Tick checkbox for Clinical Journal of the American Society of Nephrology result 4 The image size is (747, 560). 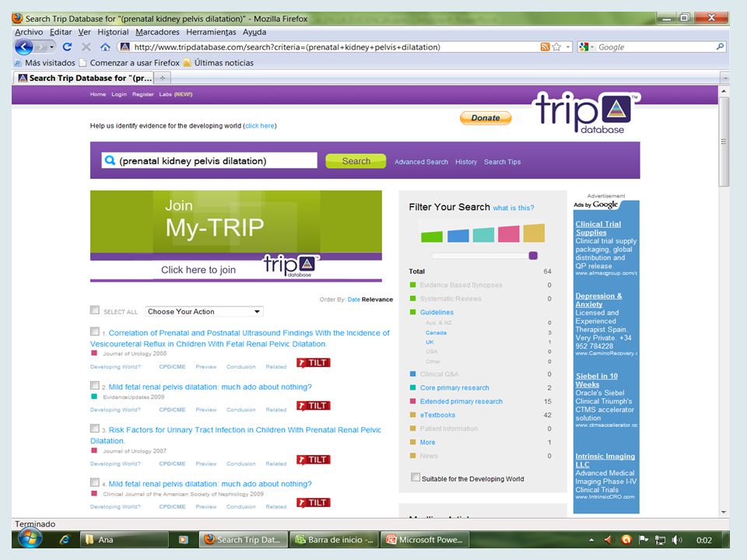tap(95, 482)
